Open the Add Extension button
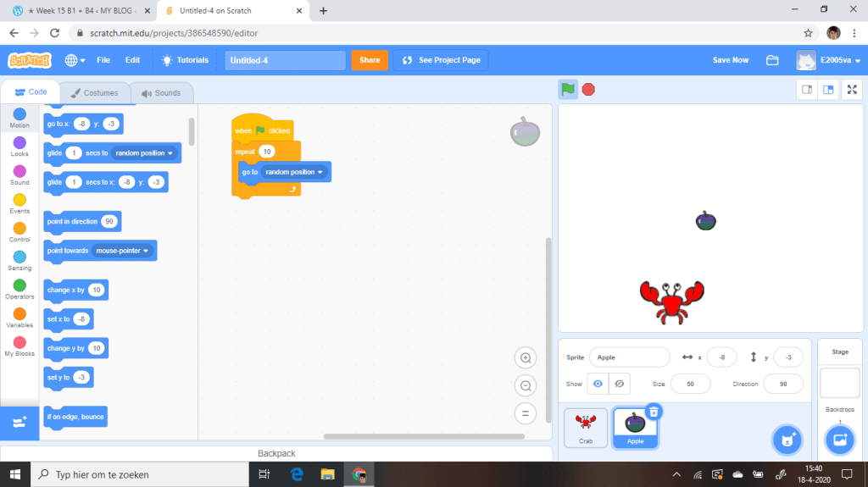Image resolution: width=868 pixels, height=487 pixels. tap(20, 423)
